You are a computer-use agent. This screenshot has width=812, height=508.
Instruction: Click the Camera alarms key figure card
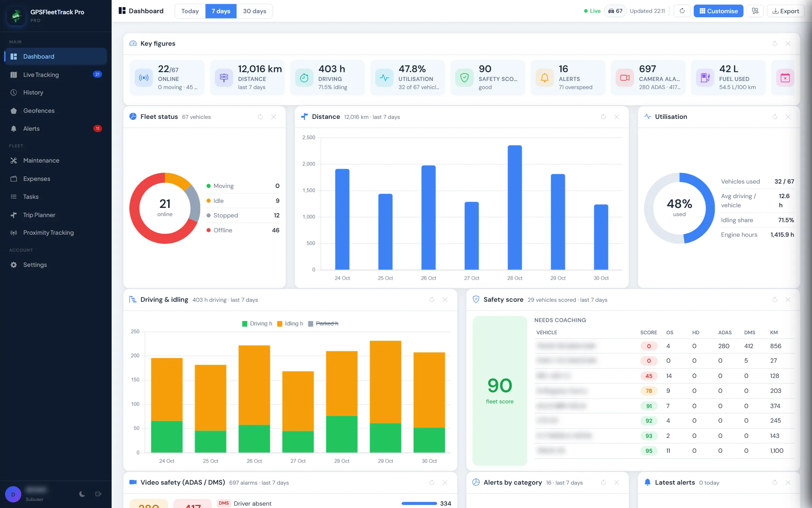click(648, 78)
